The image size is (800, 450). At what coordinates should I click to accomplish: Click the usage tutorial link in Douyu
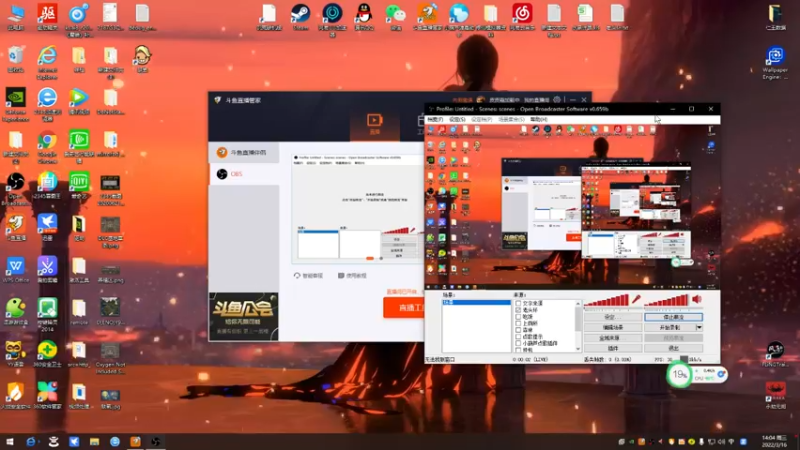tap(352, 276)
